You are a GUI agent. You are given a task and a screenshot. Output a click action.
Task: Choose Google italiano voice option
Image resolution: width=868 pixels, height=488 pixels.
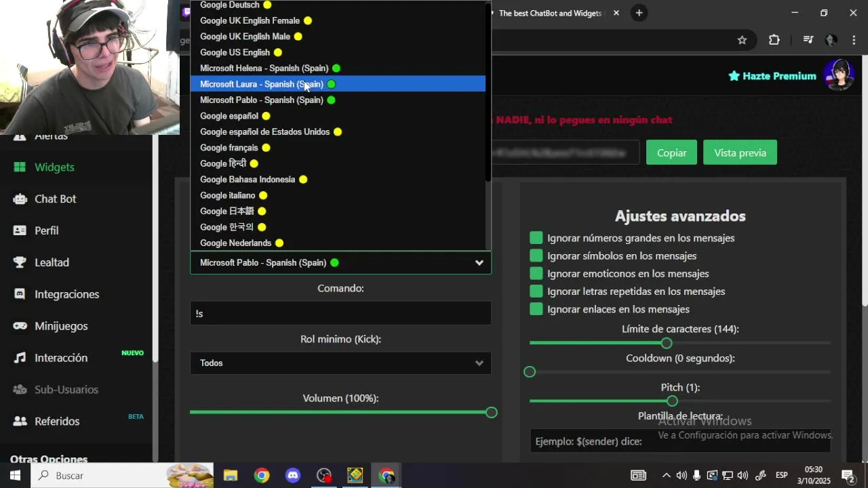(338, 195)
